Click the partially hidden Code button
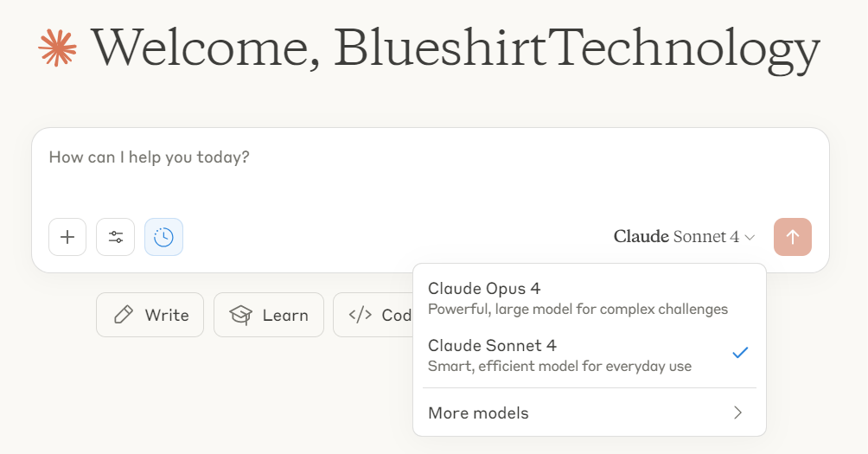Image resolution: width=868 pixels, height=454 pixels. [373, 315]
